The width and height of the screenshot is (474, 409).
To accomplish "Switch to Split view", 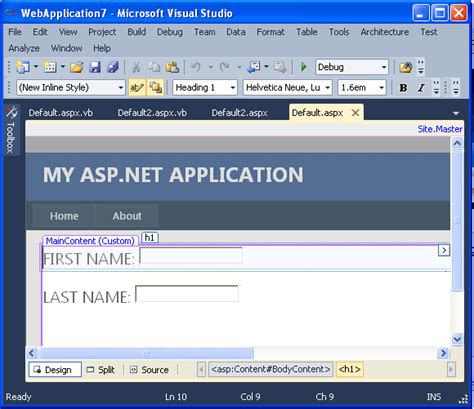I will [x=101, y=370].
